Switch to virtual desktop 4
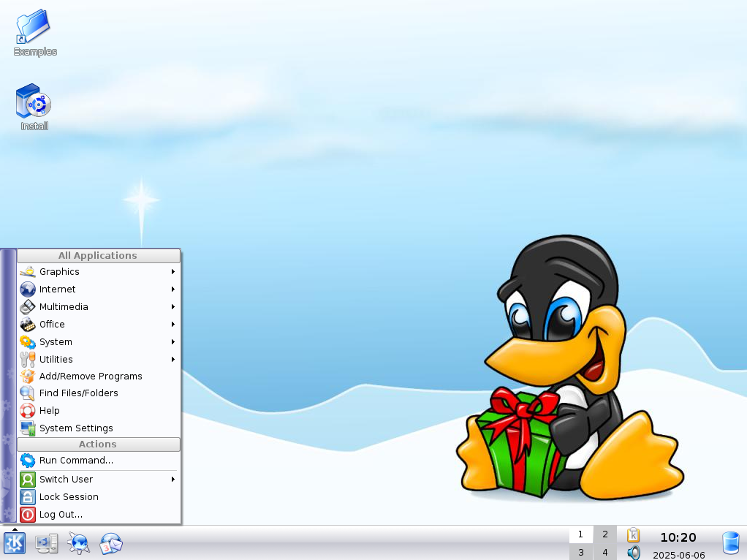Screen dimensions: 747x560 coord(605,552)
